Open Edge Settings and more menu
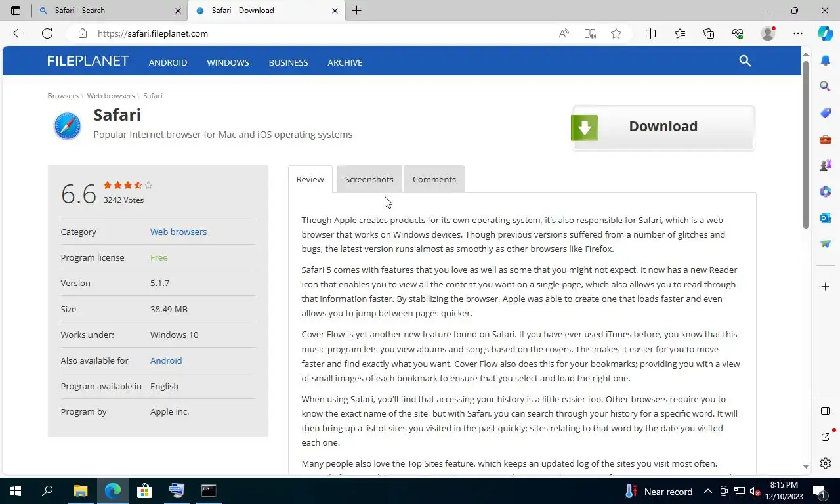 pyautogui.click(x=797, y=33)
